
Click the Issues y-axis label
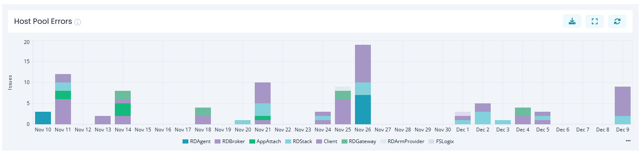10,82
